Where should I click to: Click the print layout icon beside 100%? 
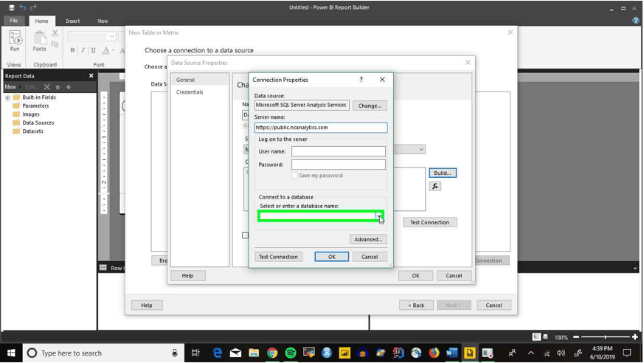[545, 337]
